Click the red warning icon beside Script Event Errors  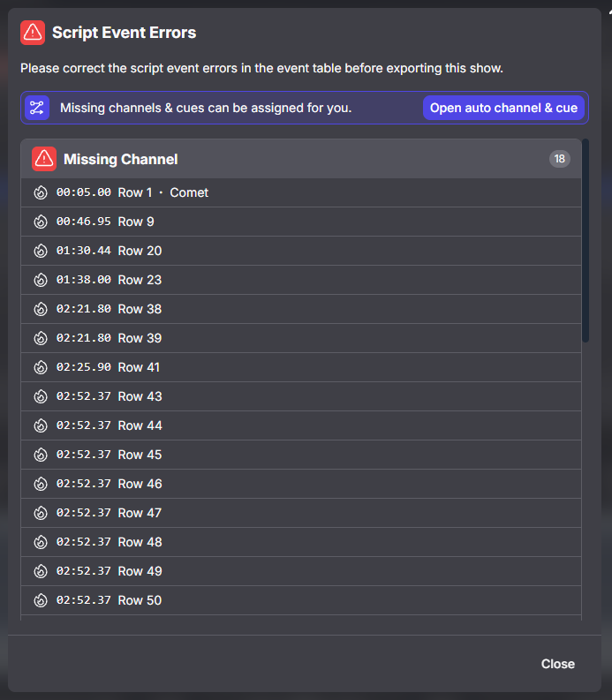pyautogui.click(x=33, y=33)
